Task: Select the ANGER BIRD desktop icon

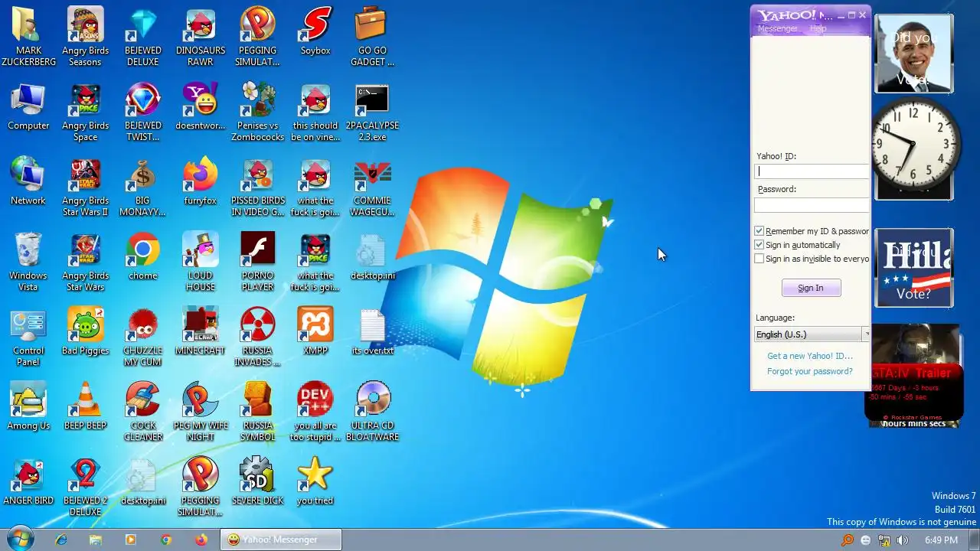Action: pos(28,482)
